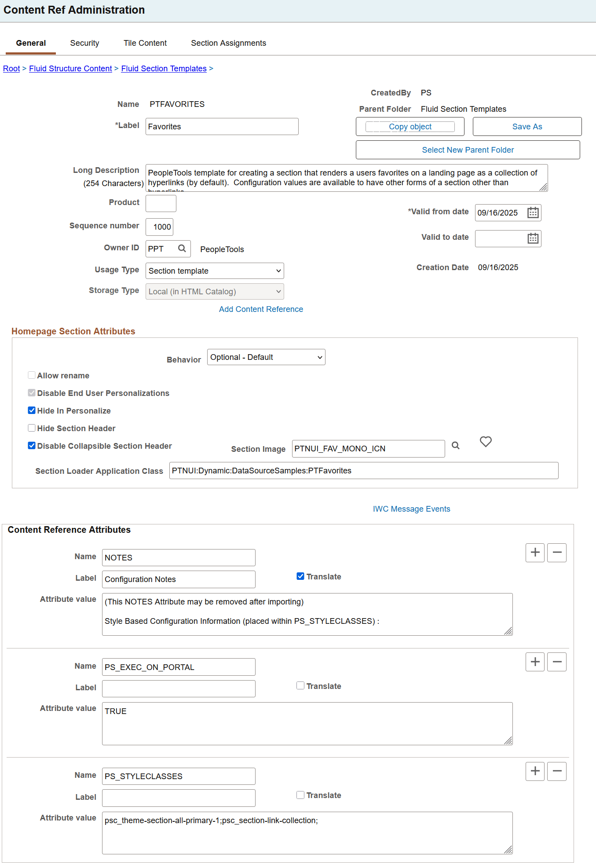Screen dimensions: 596x868
Task: Uncheck Hide In Personalize
Action: point(31,410)
